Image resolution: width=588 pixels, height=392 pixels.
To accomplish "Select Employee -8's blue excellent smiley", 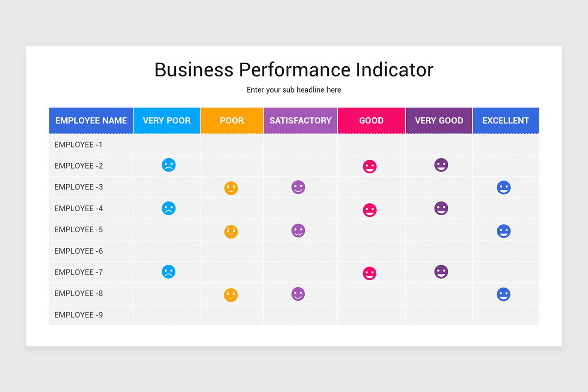I will click(503, 294).
